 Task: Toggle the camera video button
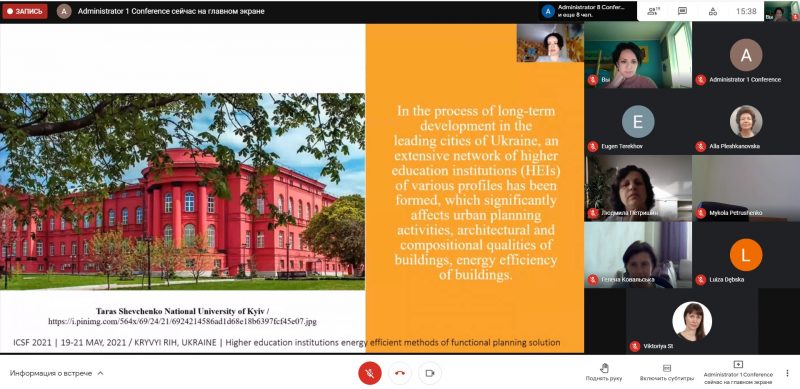pos(430,373)
